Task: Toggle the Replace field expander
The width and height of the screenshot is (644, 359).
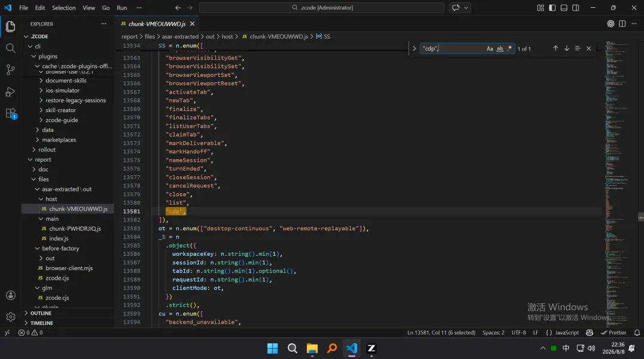Action: [x=414, y=48]
